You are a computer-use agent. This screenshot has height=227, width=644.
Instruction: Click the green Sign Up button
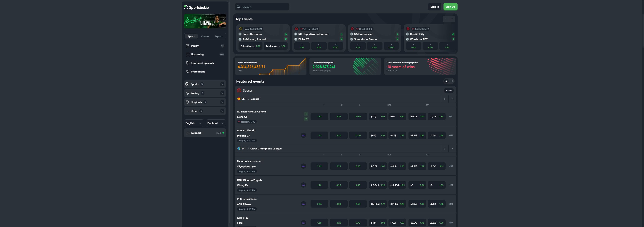pyautogui.click(x=450, y=7)
